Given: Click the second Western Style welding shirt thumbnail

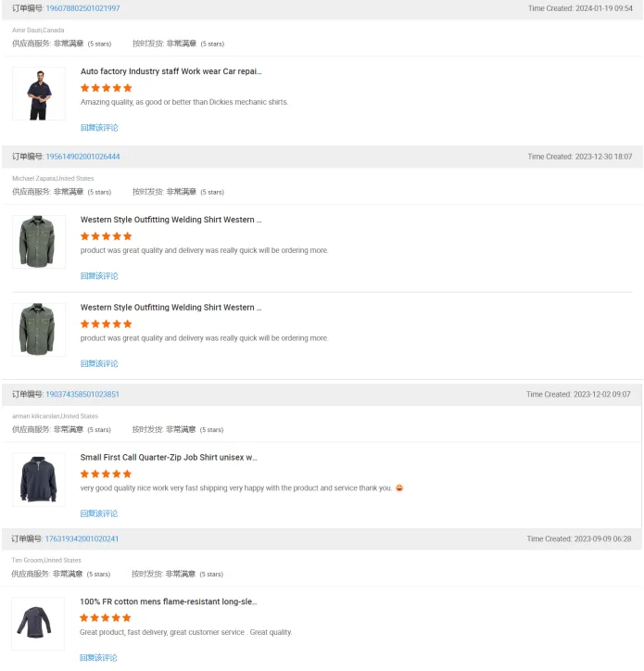Looking at the screenshot, I should (39, 329).
